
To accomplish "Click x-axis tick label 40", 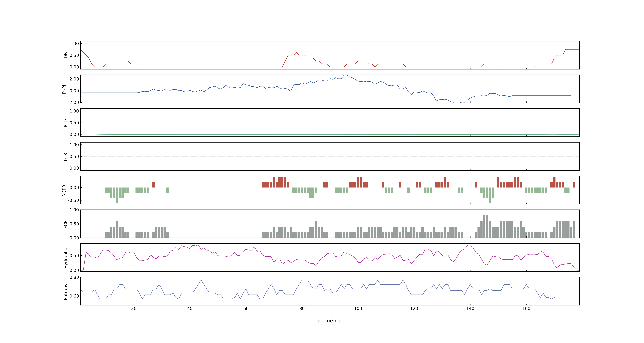I will [x=190, y=309].
